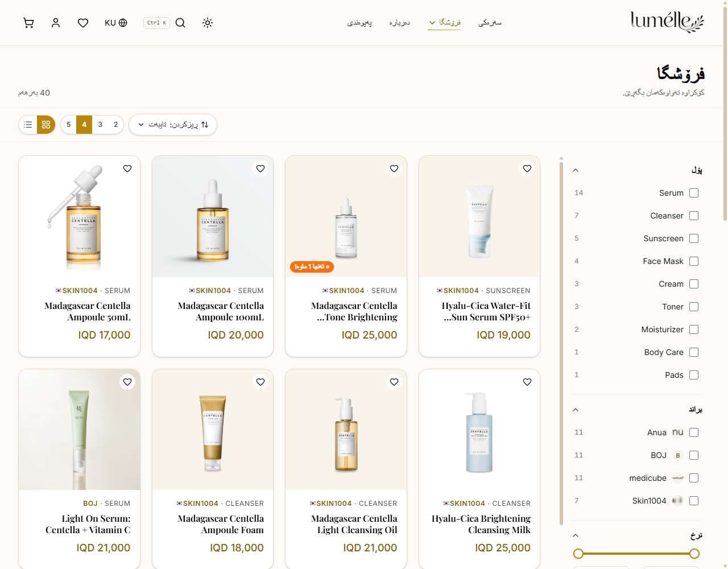Expand the فرۆشگا shop menu dropdown

(444, 23)
